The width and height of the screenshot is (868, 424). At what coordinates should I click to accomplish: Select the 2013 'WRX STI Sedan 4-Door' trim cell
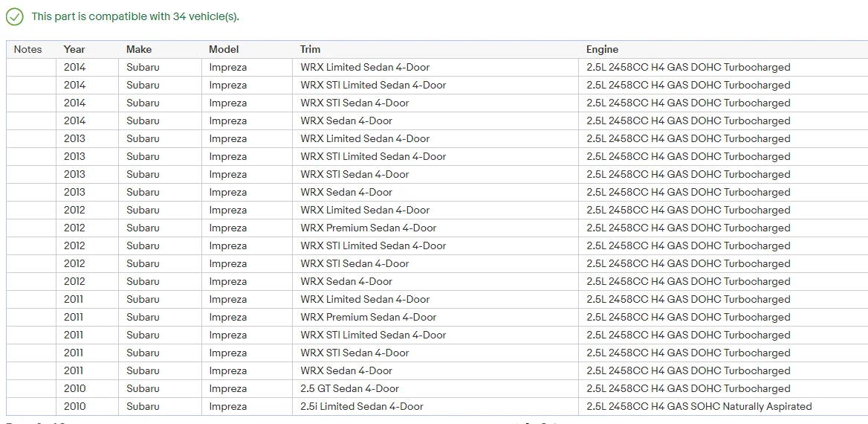435,175
